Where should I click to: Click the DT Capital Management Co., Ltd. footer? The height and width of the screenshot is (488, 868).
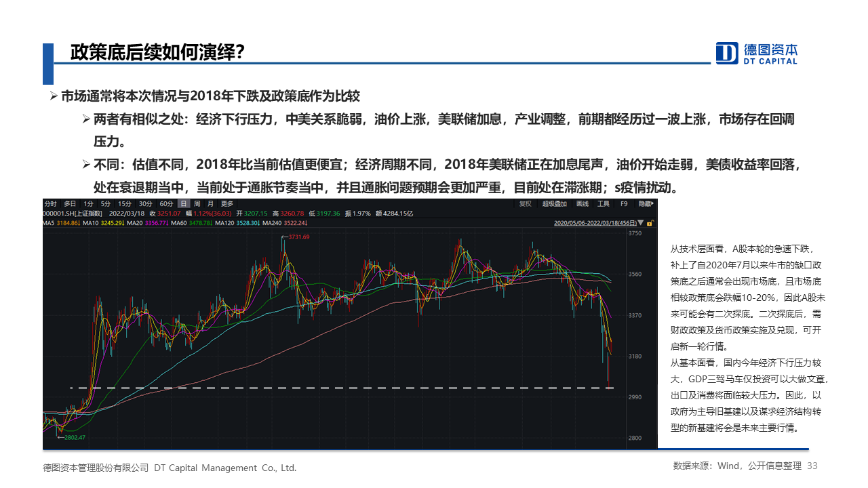(226, 468)
